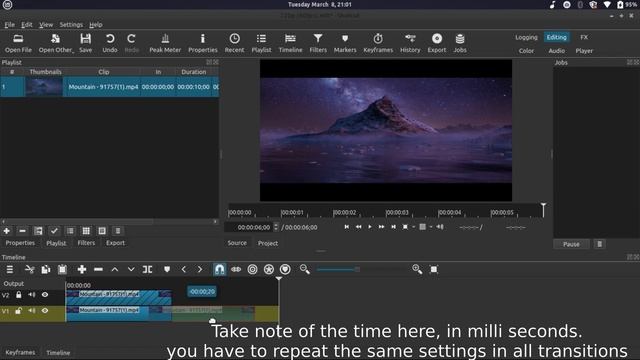This screenshot has height=360, width=640.
Task: Lift clip from the timeline
Action: pos(115,269)
